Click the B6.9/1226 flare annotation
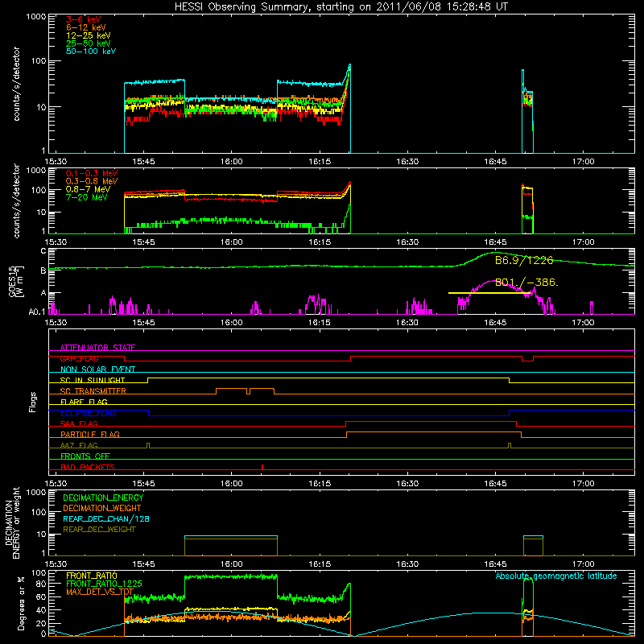 [x=524, y=260]
